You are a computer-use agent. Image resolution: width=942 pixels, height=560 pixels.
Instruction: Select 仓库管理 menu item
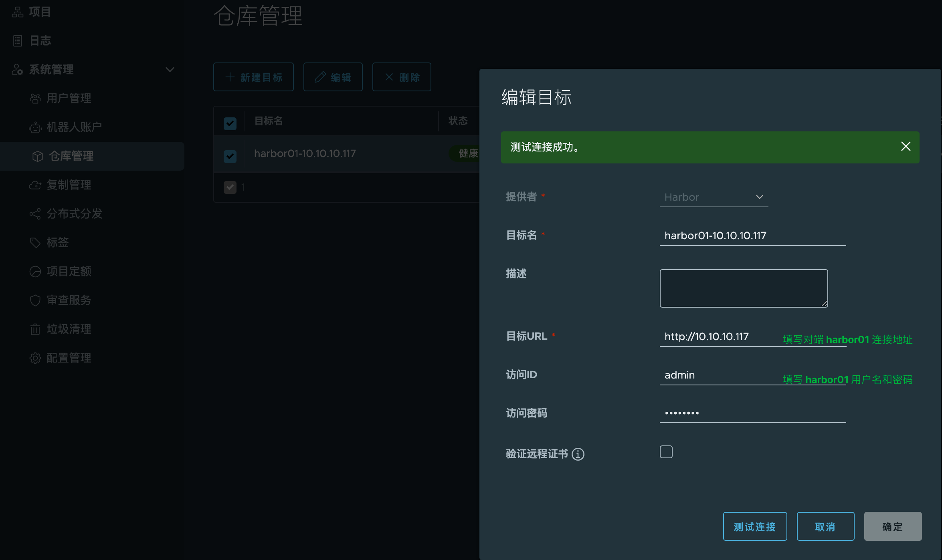coord(72,155)
